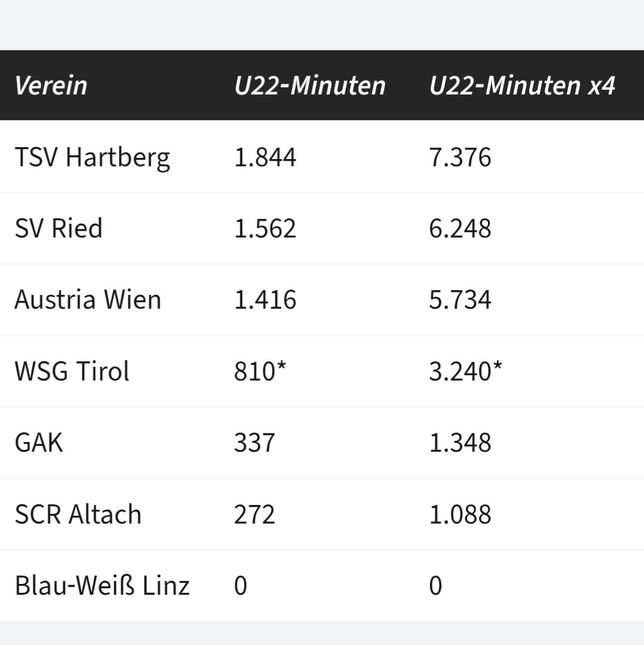
Task: Click the 810* value for WSG Tirol
Action: tap(260, 372)
